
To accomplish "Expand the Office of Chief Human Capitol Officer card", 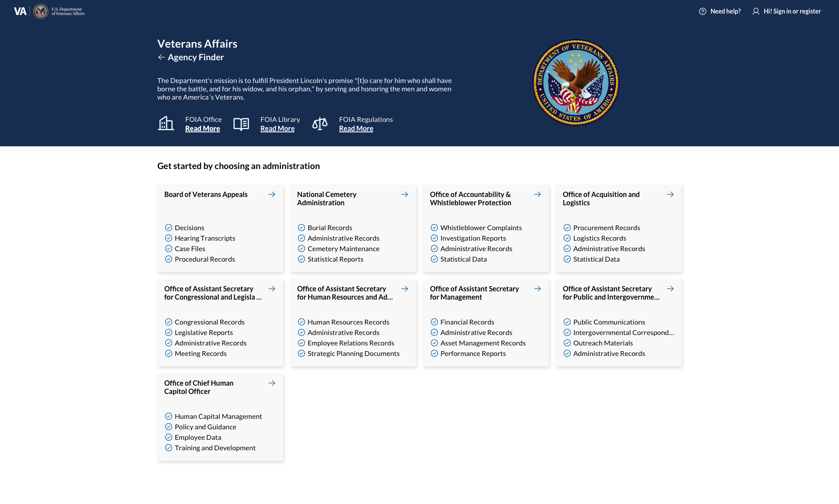I will coord(272,383).
